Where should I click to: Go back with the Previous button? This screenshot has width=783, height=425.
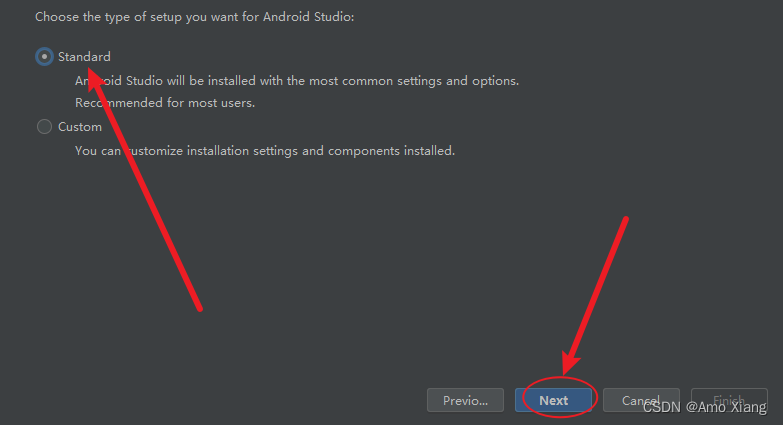[465, 400]
